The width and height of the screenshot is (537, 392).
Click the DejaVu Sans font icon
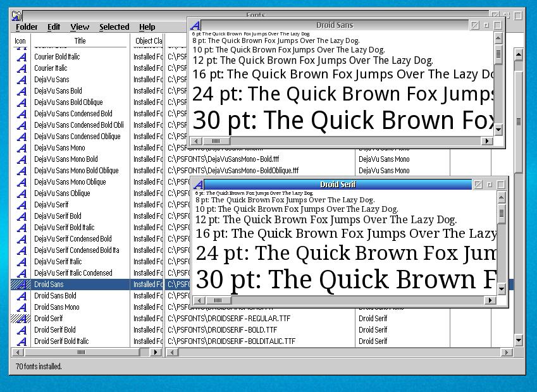22,80
